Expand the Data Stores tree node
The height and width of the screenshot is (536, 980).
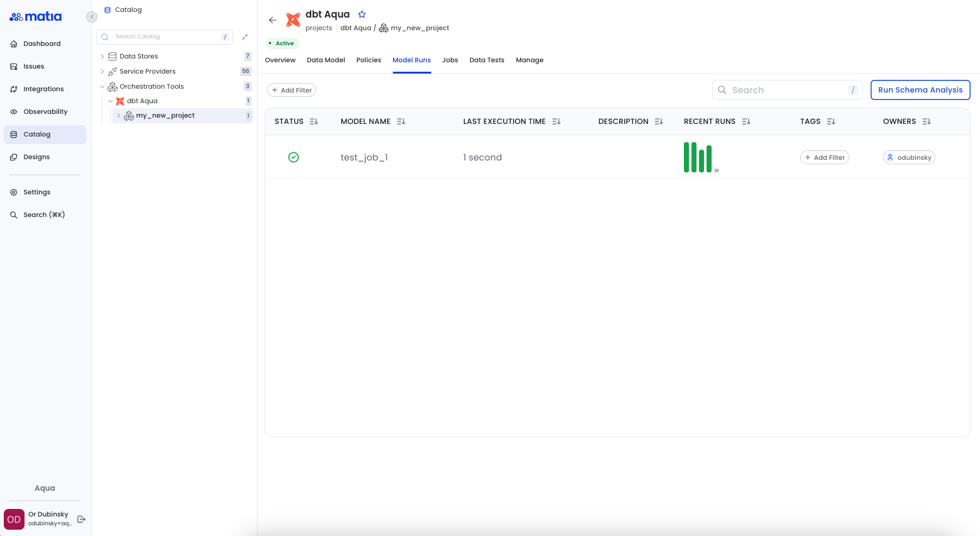[x=102, y=56]
